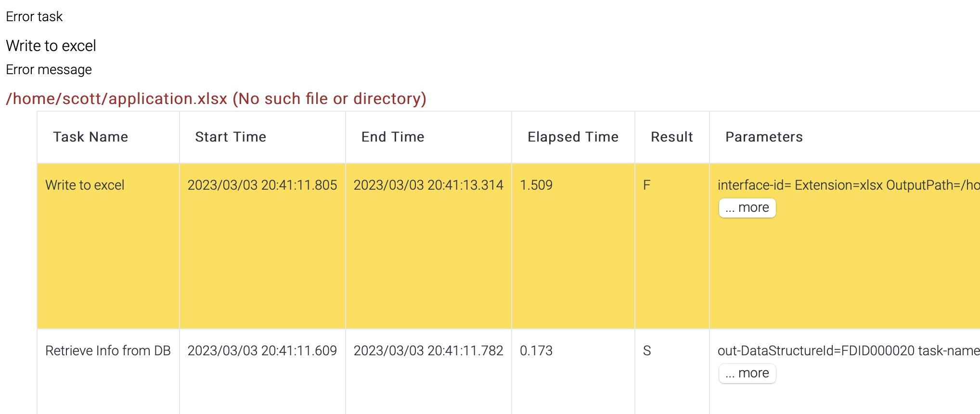Select the End Time column header
The height and width of the screenshot is (414, 980).
click(x=393, y=137)
